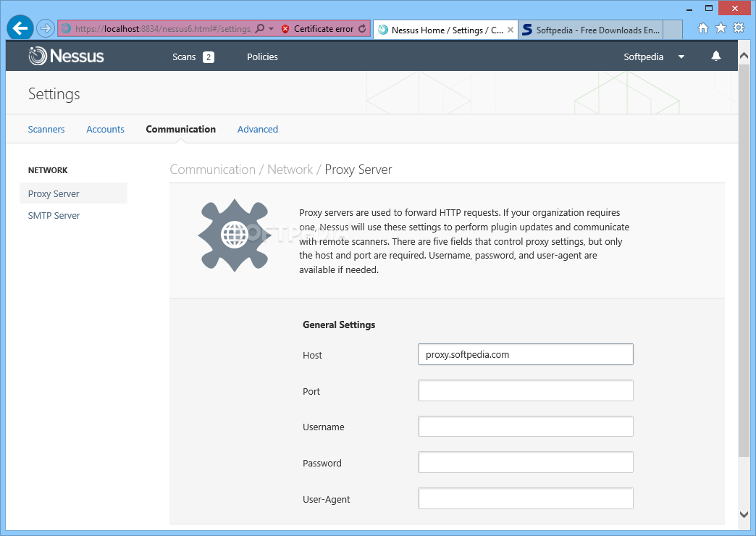The width and height of the screenshot is (756, 536).
Task: Click the user menu dropdown arrow
Action: [681, 57]
